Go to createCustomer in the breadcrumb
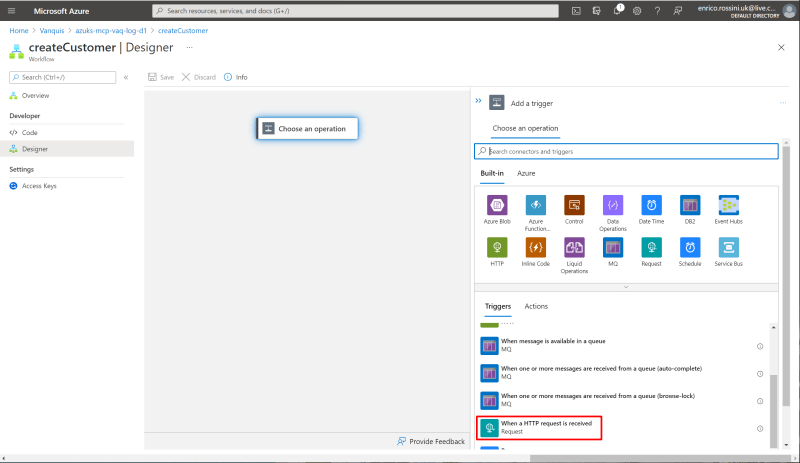This screenshot has width=800, height=463. [x=183, y=31]
